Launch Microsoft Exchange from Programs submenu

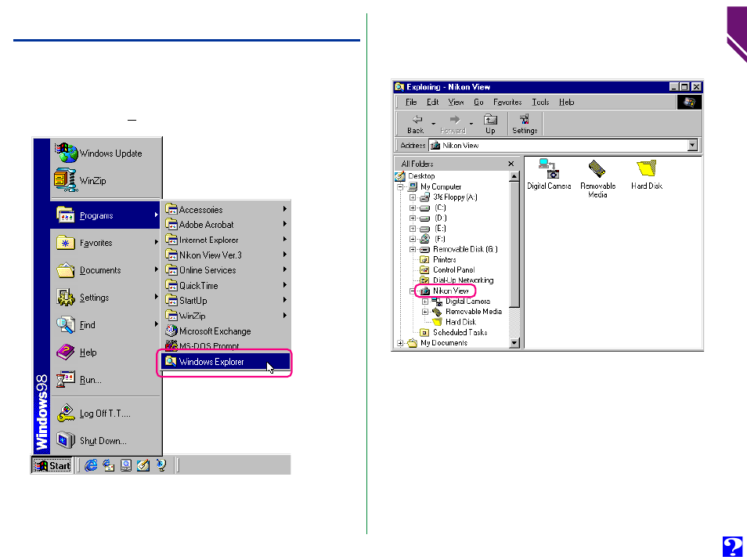point(226,331)
